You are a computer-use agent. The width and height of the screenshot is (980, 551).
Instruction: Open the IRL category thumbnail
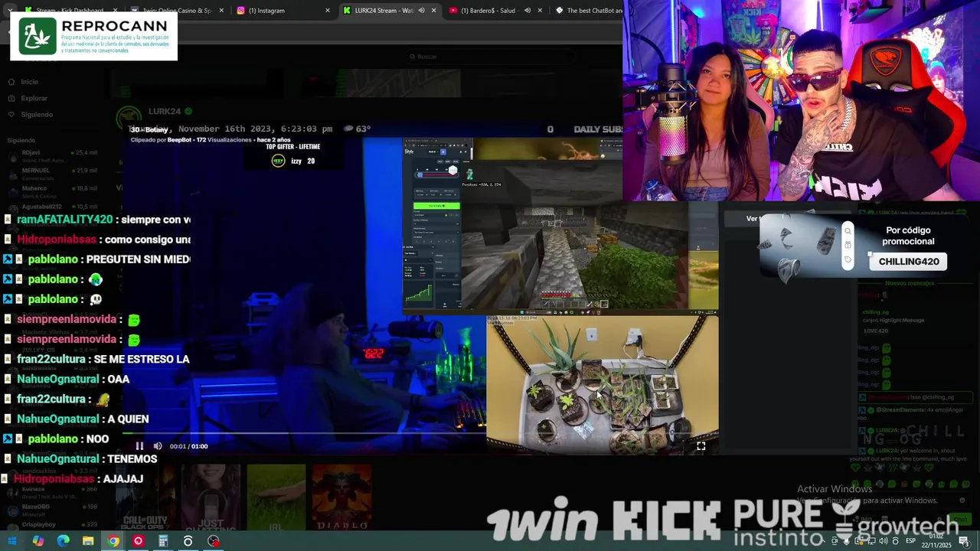pyautogui.click(x=276, y=497)
